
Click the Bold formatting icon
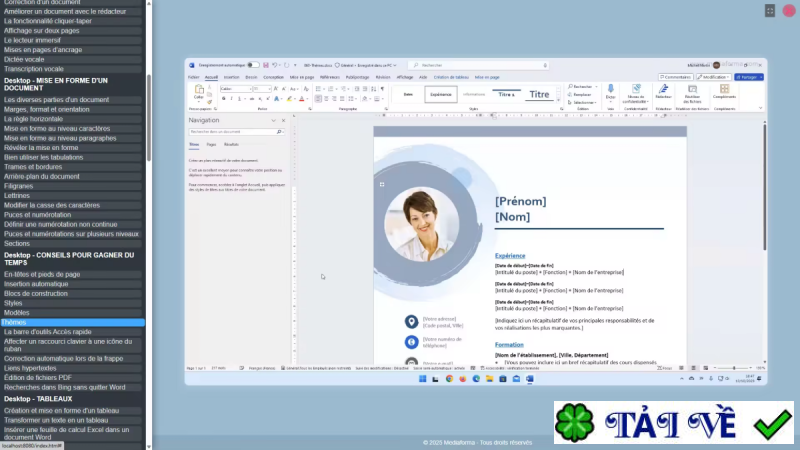click(x=223, y=99)
